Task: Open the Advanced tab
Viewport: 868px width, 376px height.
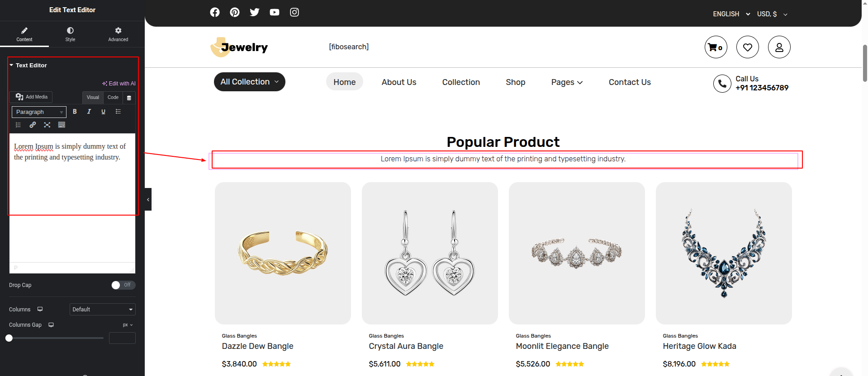Action: pos(118,34)
